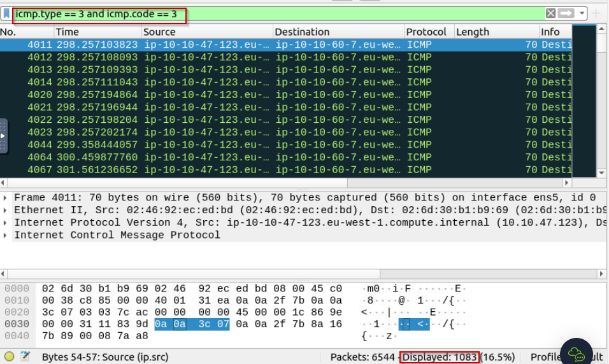The width and height of the screenshot is (609, 364).
Task: Select packet number 4011
Action: tap(286, 45)
